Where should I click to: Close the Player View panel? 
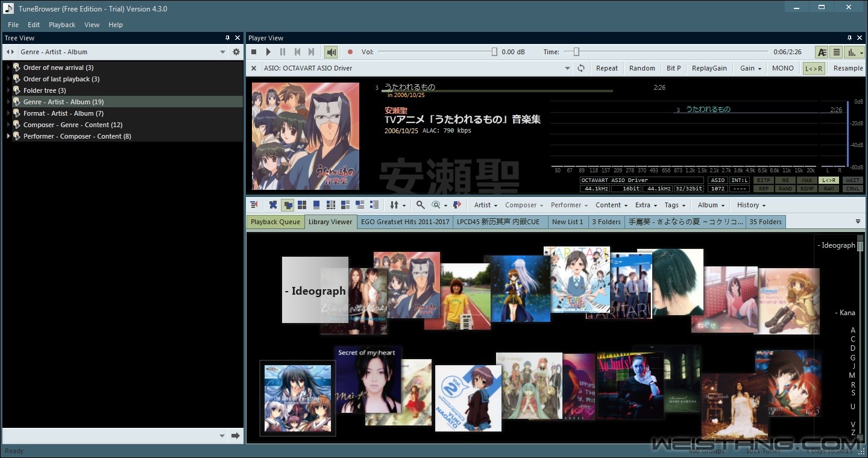(860, 37)
